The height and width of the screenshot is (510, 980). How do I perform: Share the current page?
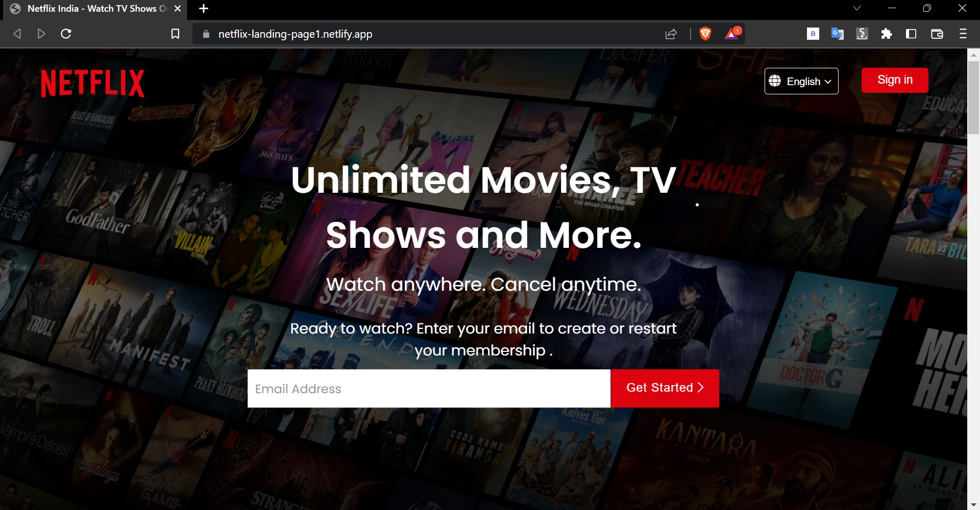coord(671,34)
